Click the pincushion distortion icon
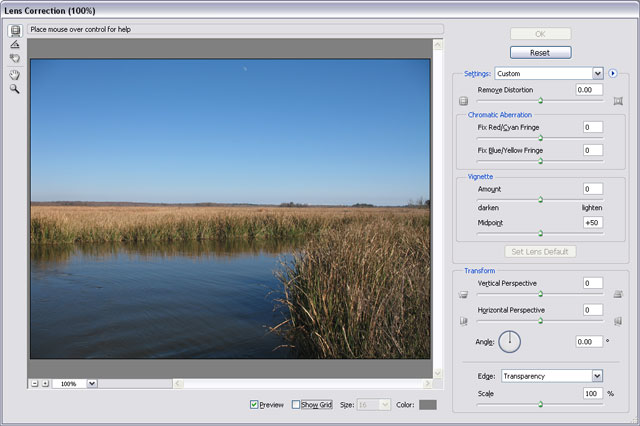Image resolution: width=640 pixels, height=426 pixels. 618,101
